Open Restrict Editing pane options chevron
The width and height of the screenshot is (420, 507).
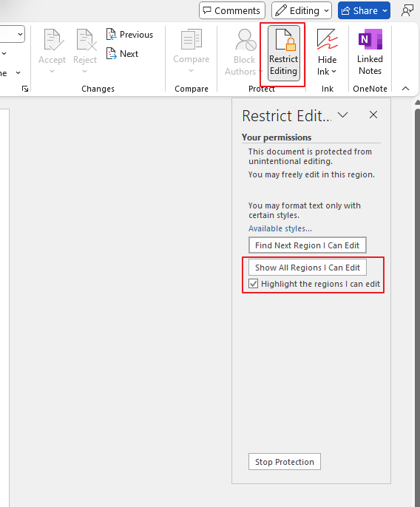point(342,115)
